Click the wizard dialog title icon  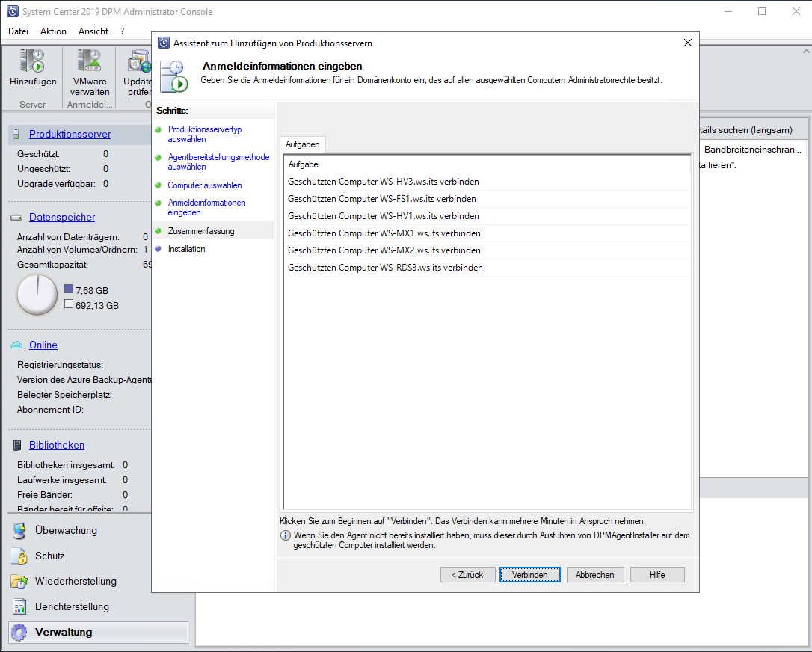pyautogui.click(x=164, y=43)
